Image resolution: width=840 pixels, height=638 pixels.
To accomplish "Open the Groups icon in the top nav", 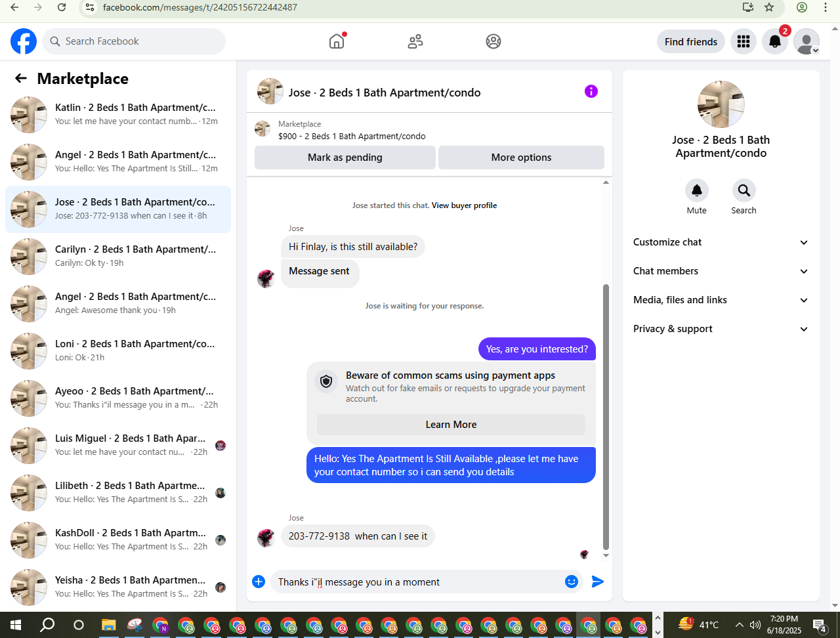I will tap(493, 41).
